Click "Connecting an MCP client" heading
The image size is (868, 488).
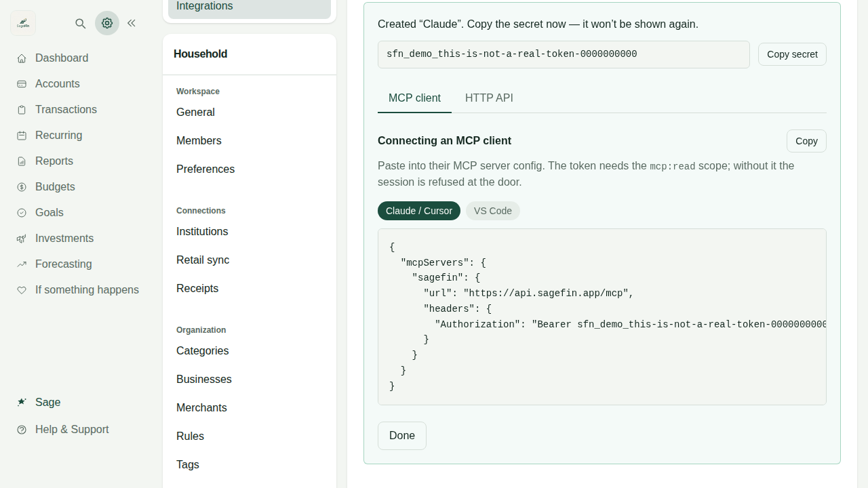444,141
